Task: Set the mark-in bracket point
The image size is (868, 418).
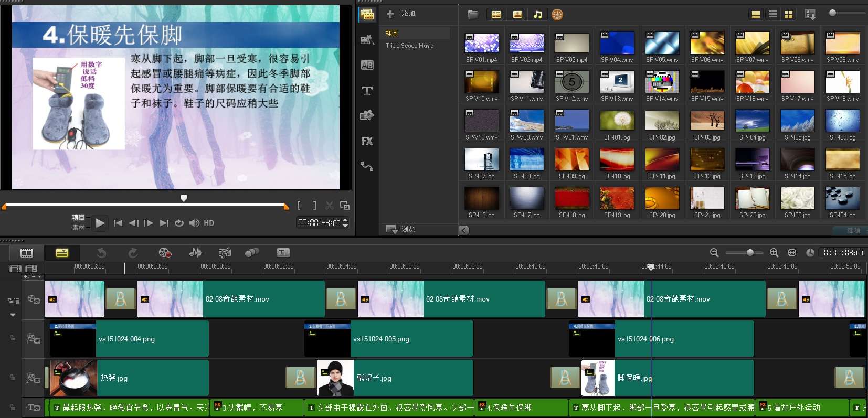Action: click(x=299, y=206)
